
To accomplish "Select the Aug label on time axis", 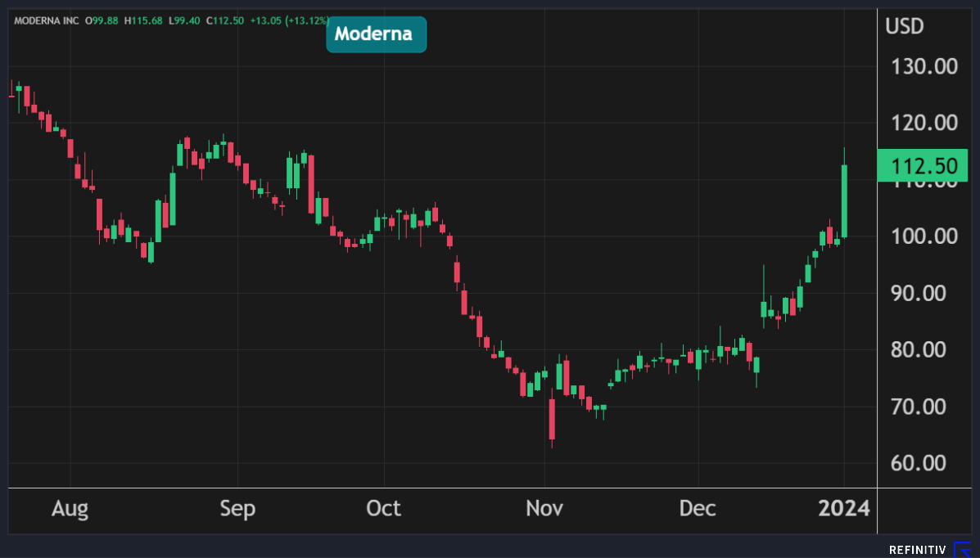I will [70, 508].
